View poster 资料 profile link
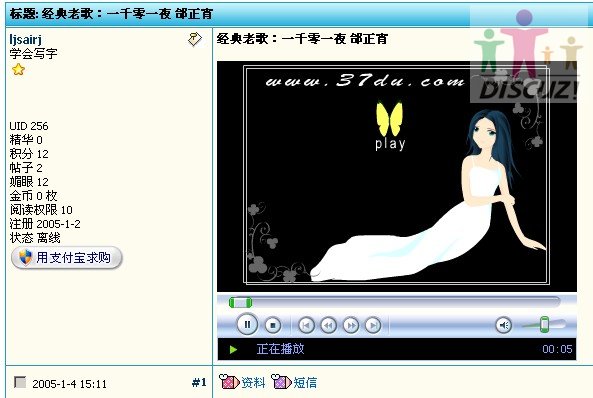The image size is (593, 398). (x=253, y=382)
